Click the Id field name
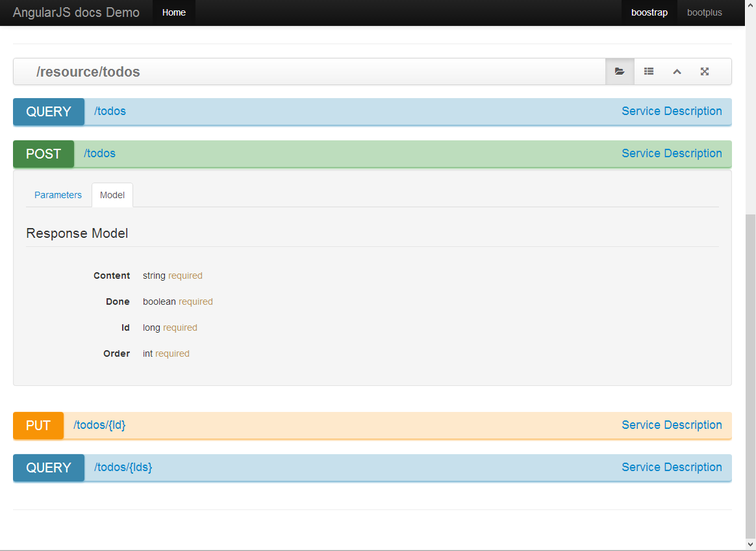The height and width of the screenshot is (551, 756). pos(125,327)
